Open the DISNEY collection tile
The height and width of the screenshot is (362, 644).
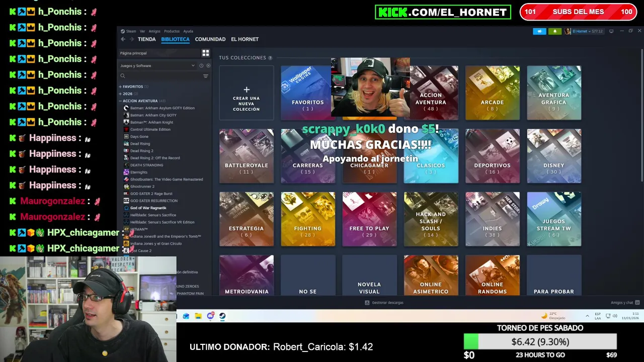[x=554, y=156]
